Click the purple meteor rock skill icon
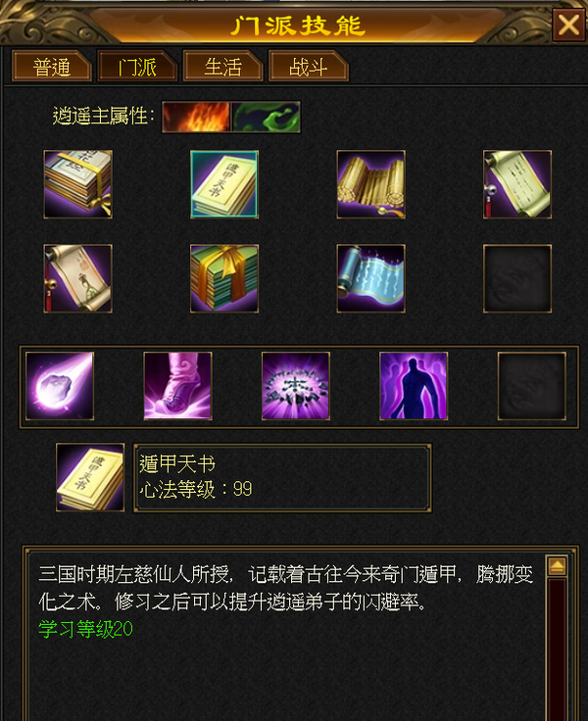The width and height of the screenshot is (588, 721). (x=60, y=386)
